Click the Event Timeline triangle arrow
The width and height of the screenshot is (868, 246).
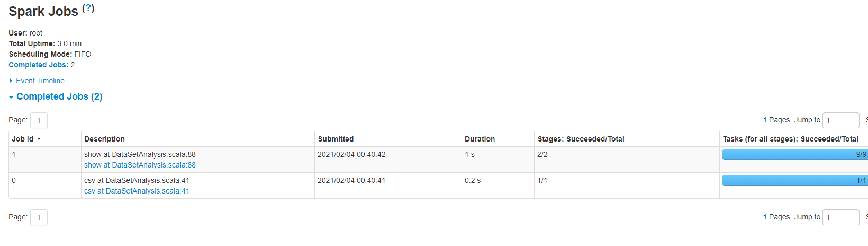click(x=11, y=81)
